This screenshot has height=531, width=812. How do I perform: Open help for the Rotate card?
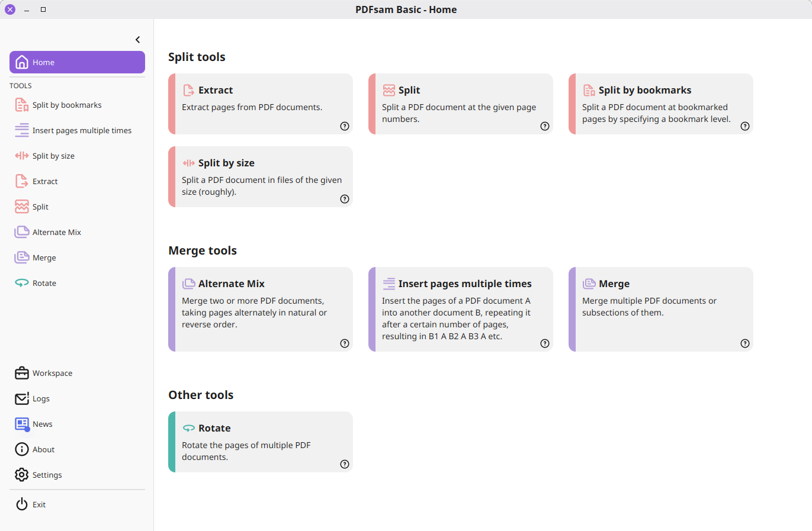tap(345, 464)
